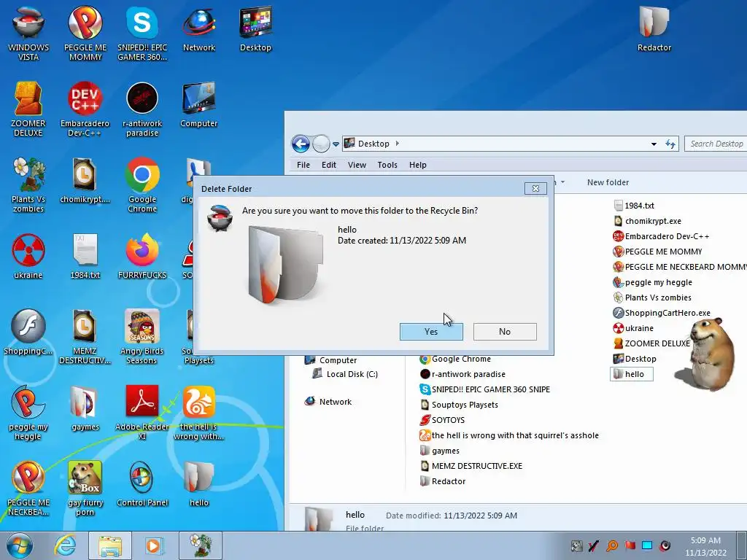Select Local Disk (C:) in navigation pane
Screen dimensions: 747x560
click(345, 374)
